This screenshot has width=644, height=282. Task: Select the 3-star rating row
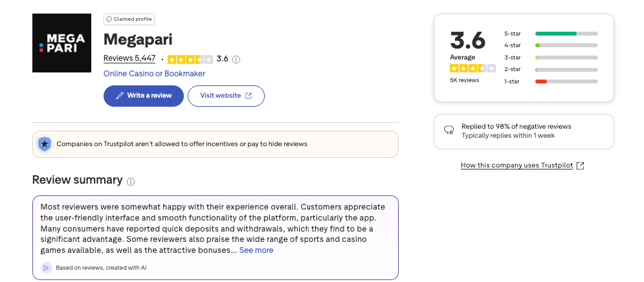550,58
